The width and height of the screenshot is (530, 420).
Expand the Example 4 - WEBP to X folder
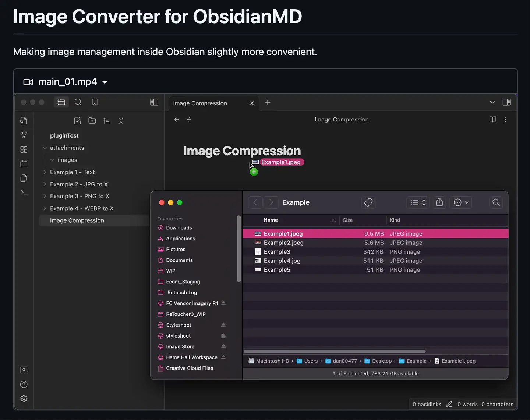(45, 208)
